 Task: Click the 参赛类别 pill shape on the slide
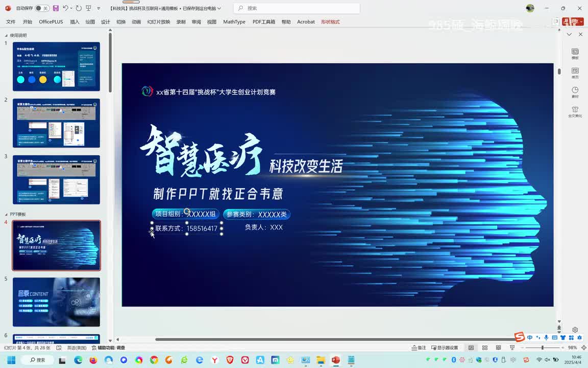[257, 214]
